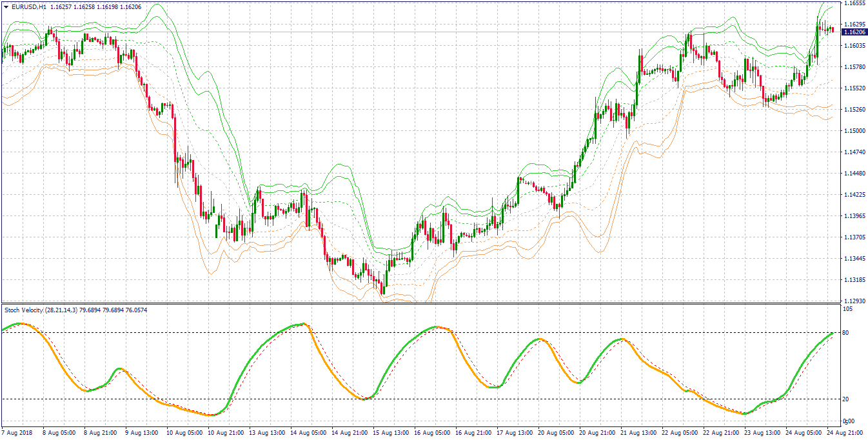
Task: Click time axis label 9 Aug 13:00
Action: (x=142, y=434)
